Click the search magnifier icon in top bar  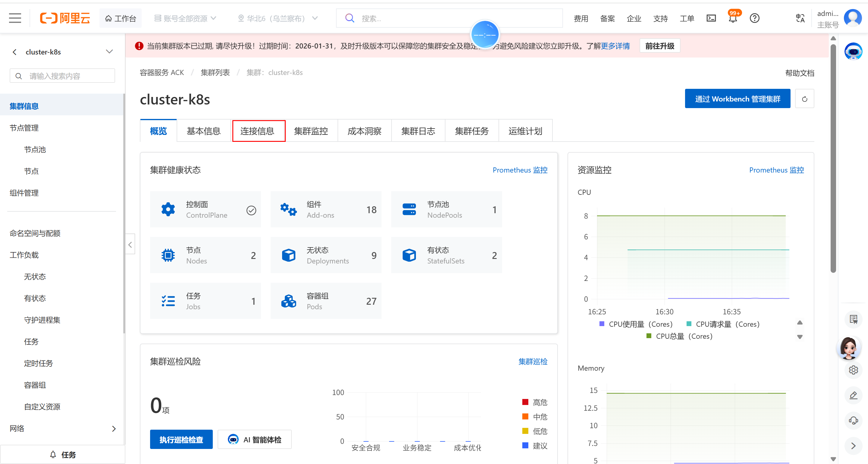pos(350,18)
